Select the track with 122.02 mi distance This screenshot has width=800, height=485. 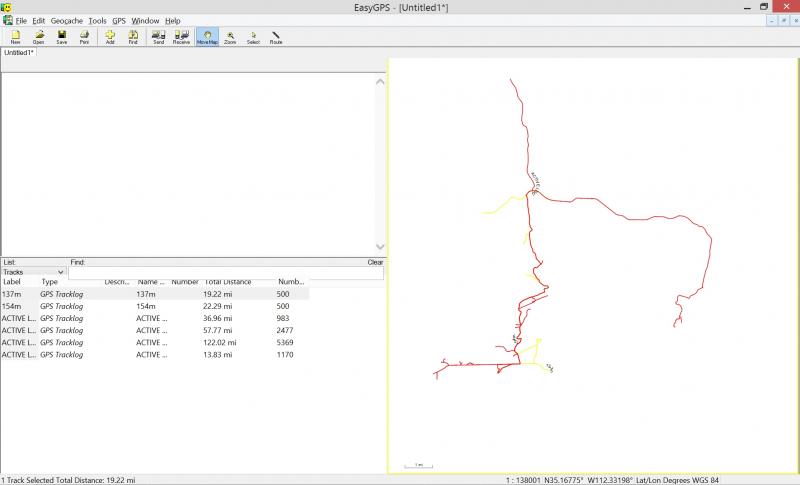(155, 343)
